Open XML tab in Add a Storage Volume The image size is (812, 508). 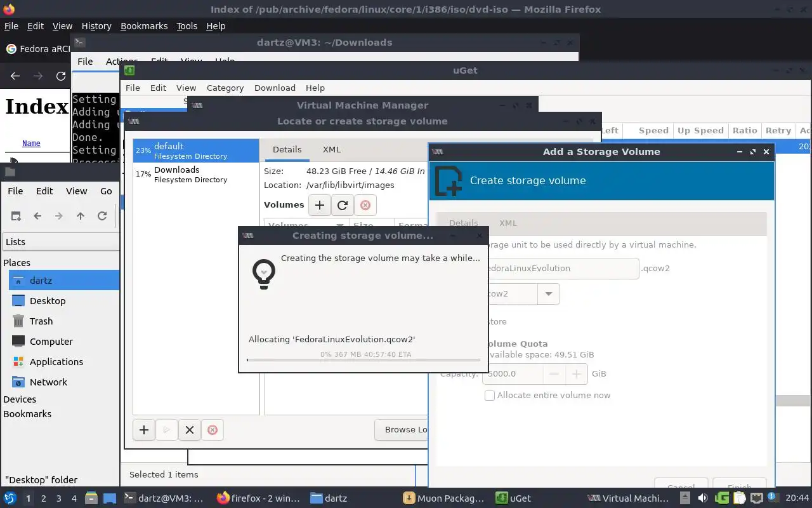[508, 223]
